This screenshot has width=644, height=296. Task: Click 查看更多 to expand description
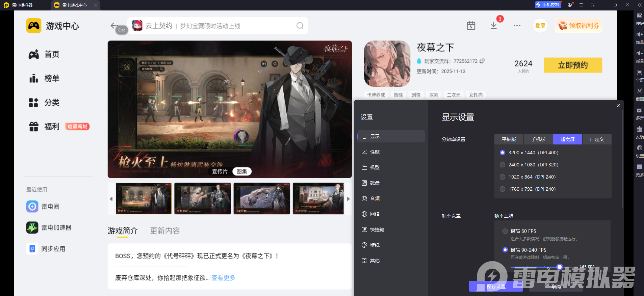click(x=223, y=278)
